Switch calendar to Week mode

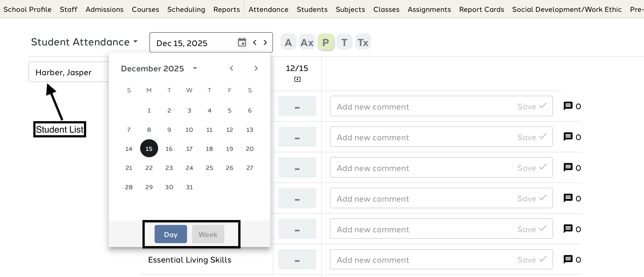[x=208, y=234]
